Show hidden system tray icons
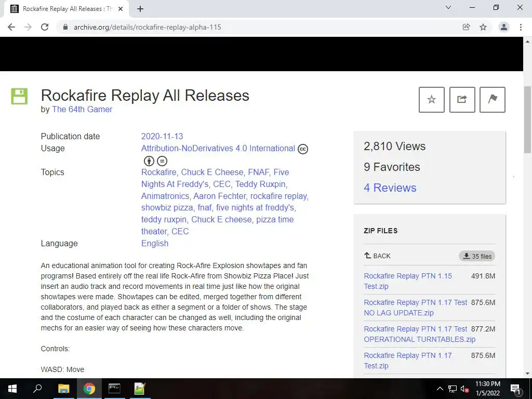Image resolution: width=532 pixels, height=399 pixels. tap(440, 389)
